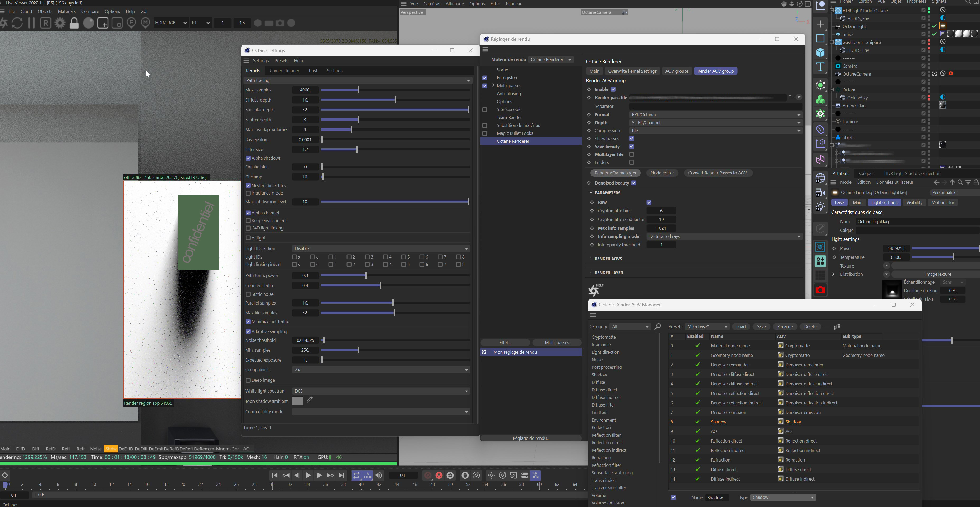
Task: Click the render region plus-square icon
Action: [103, 23]
